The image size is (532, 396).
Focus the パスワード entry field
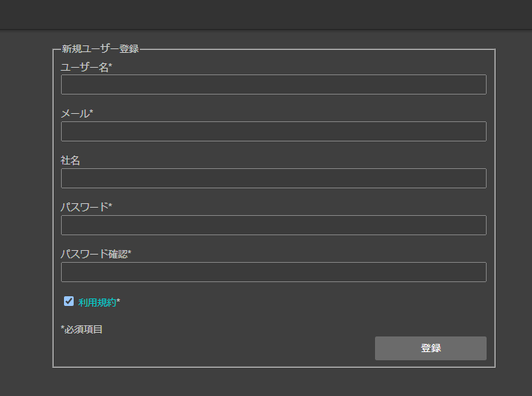coord(274,225)
